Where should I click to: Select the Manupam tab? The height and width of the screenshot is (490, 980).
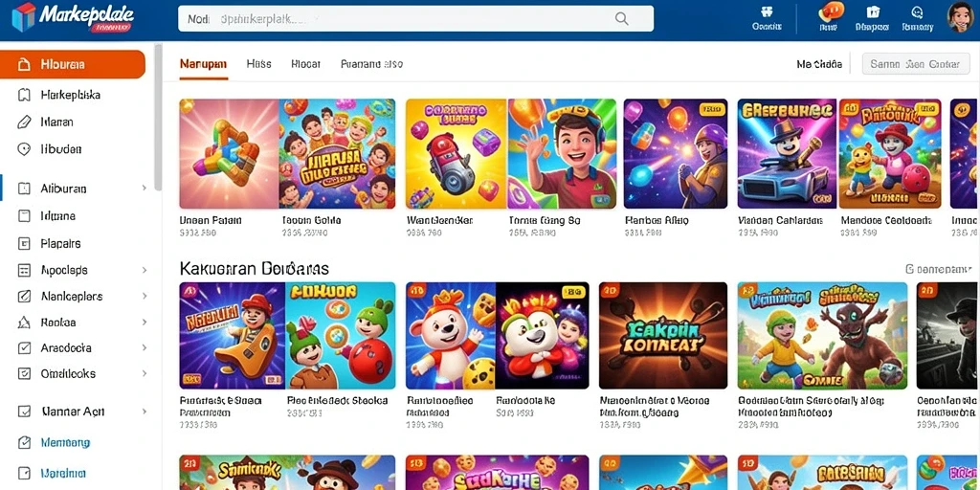(x=203, y=64)
